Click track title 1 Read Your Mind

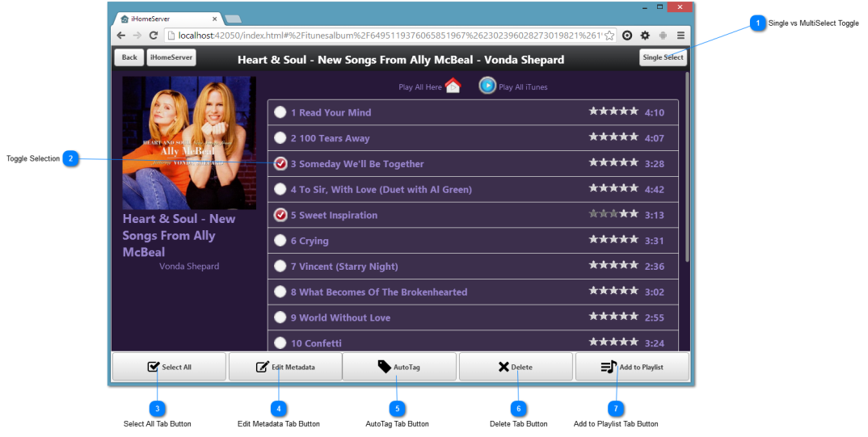pos(331,112)
